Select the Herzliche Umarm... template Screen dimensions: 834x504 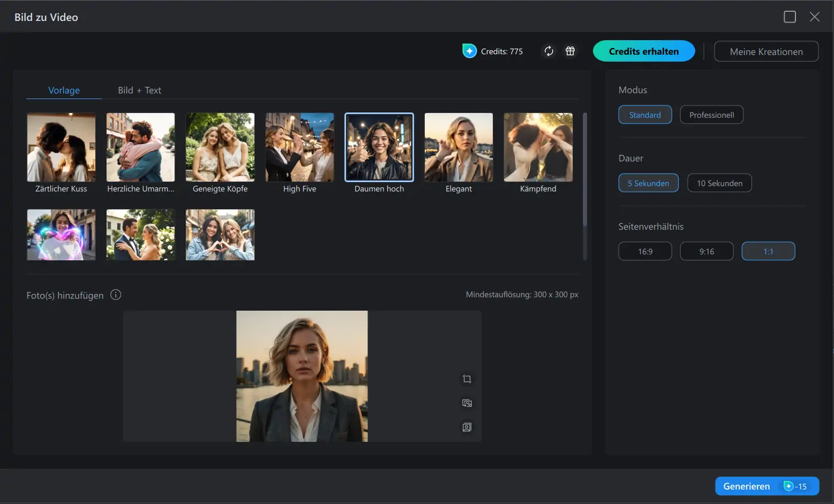point(140,147)
